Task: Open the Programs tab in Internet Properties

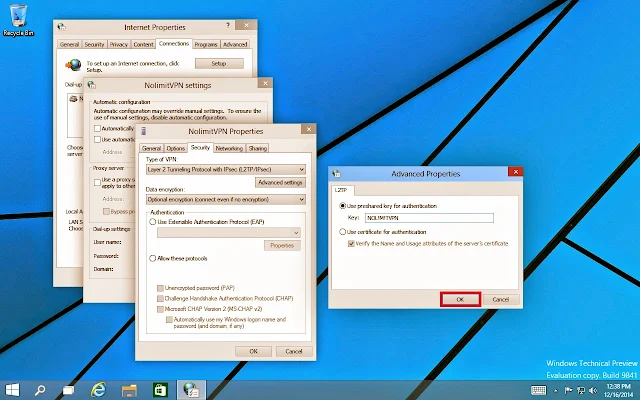Action: 206,44
